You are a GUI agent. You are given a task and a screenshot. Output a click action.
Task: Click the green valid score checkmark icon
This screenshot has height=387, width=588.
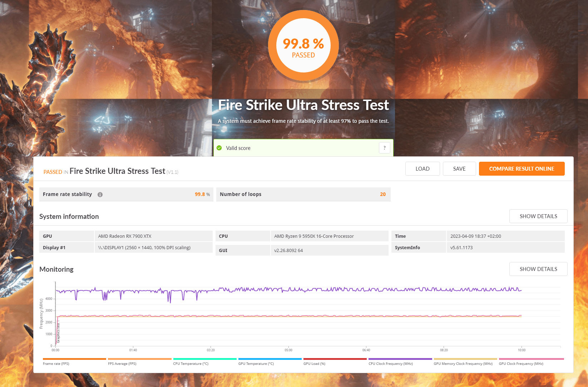click(219, 148)
